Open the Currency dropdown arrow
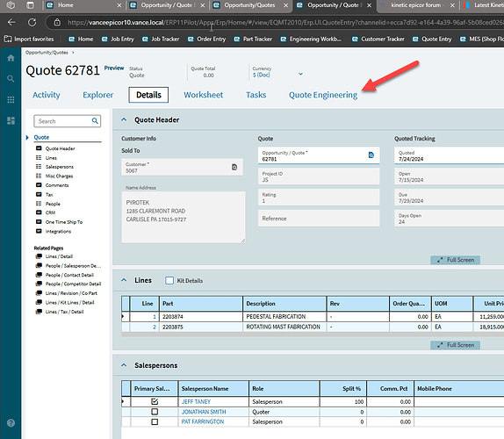504x439 pixels. (x=300, y=74)
